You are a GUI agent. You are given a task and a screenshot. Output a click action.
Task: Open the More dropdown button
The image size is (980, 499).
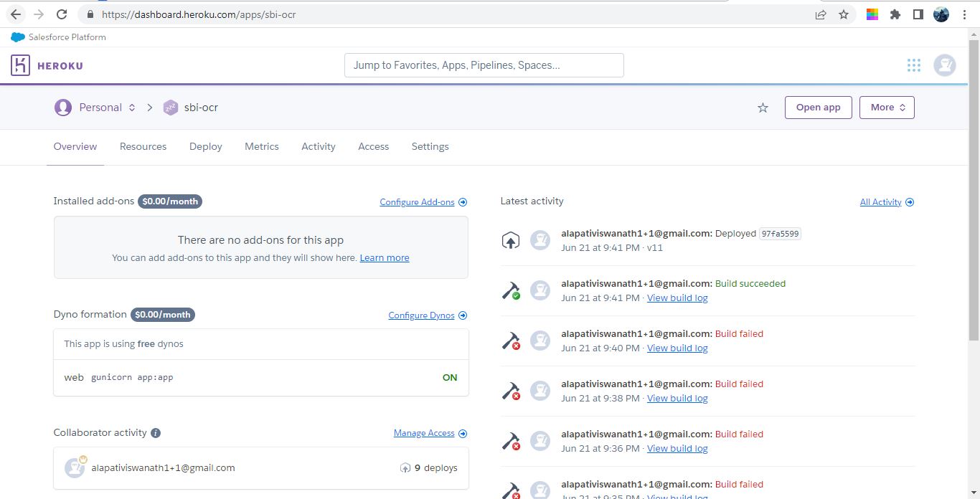[887, 108]
